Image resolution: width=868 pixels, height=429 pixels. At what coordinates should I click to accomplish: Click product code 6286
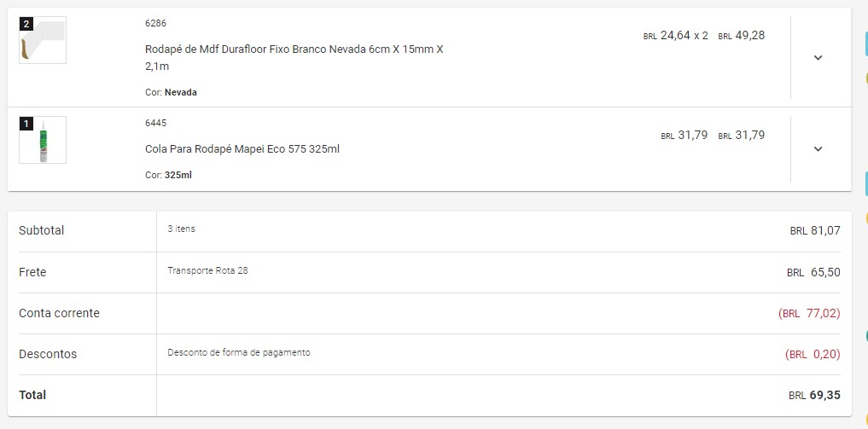(x=156, y=23)
